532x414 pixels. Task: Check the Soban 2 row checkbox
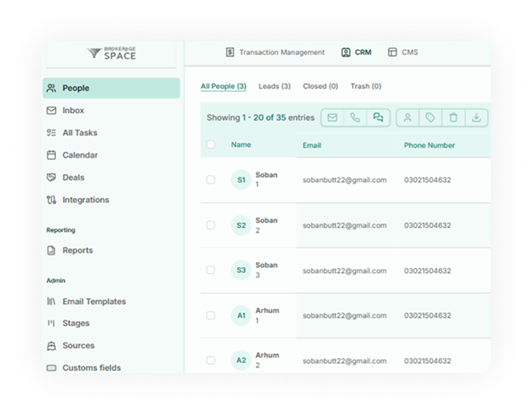pos(210,225)
